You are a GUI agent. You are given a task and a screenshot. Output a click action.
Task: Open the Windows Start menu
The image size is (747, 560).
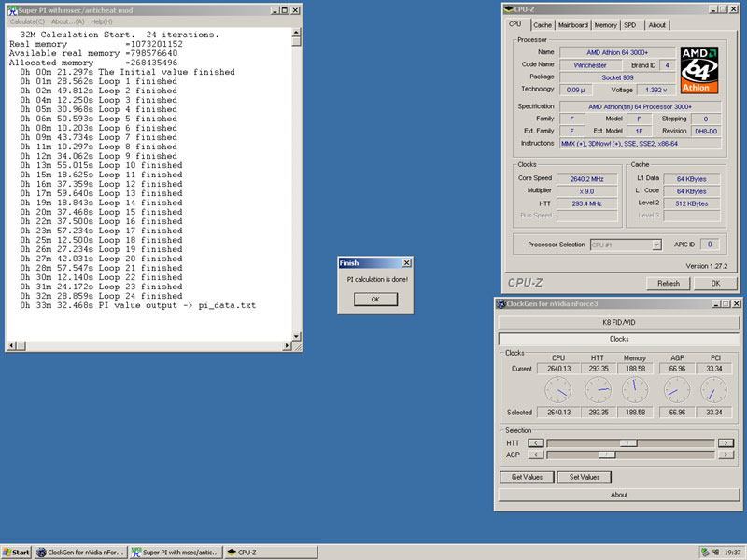click(x=16, y=553)
